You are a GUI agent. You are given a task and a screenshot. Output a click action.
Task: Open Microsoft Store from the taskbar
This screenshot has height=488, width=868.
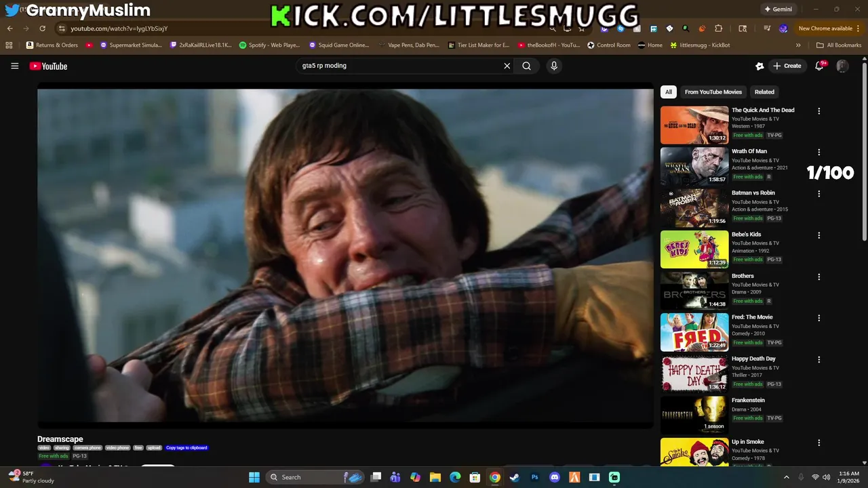tap(475, 477)
